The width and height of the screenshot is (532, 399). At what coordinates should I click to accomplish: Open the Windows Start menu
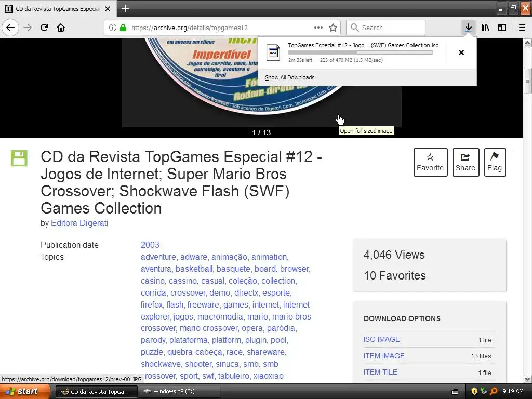tap(25, 391)
